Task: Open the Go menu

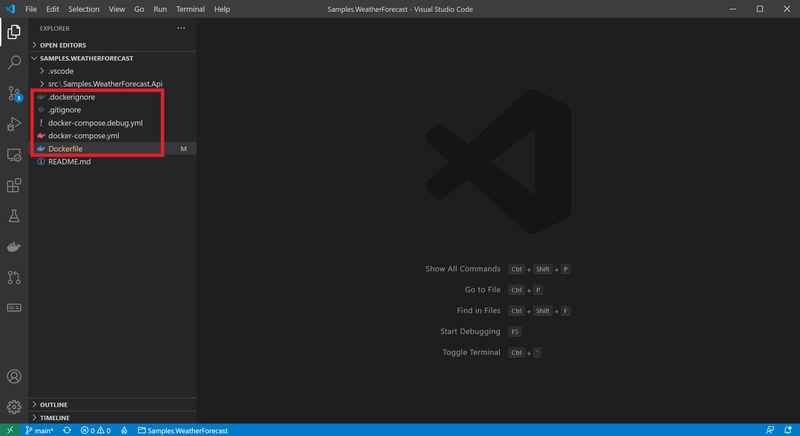Action: pos(139,9)
